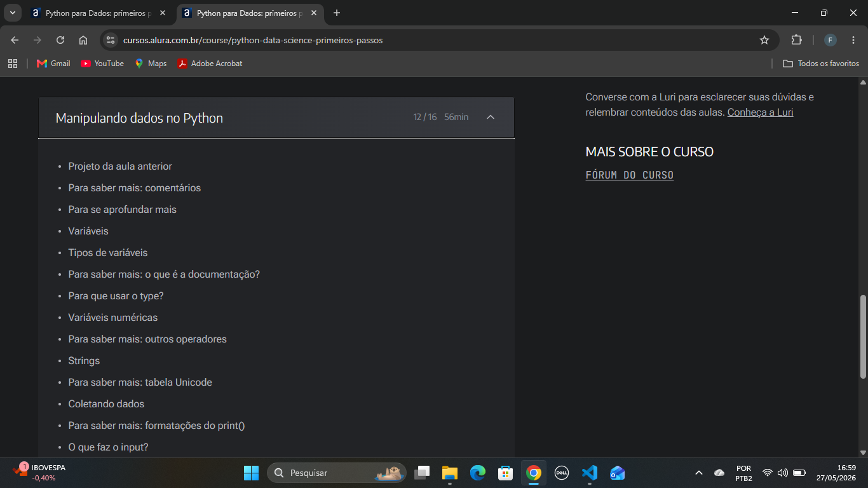The image size is (868, 488).
Task: Open Visual Studio Code from taskbar
Action: coord(590,473)
